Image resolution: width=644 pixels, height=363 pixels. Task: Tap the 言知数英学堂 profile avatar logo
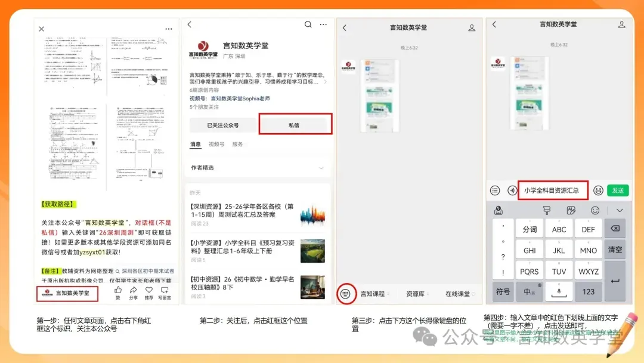(203, 50)
